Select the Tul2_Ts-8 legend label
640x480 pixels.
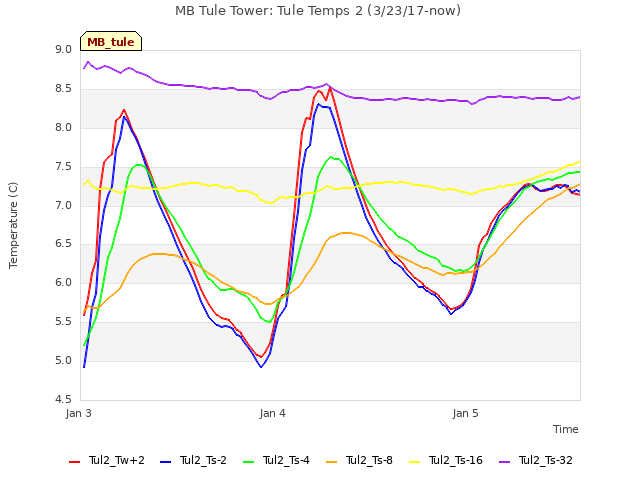tap(369, 460)
